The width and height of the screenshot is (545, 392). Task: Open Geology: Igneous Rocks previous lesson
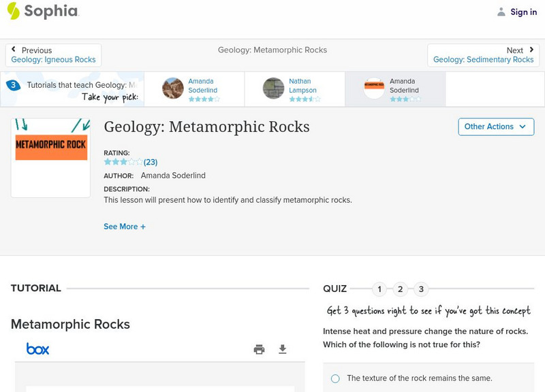(53, 60)
